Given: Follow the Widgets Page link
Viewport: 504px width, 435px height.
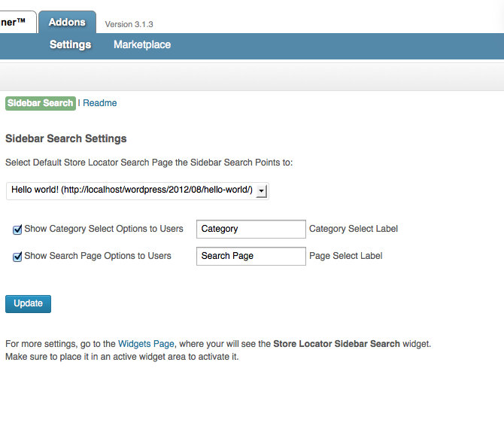Looking at the screenshot, I should point(146,344).
